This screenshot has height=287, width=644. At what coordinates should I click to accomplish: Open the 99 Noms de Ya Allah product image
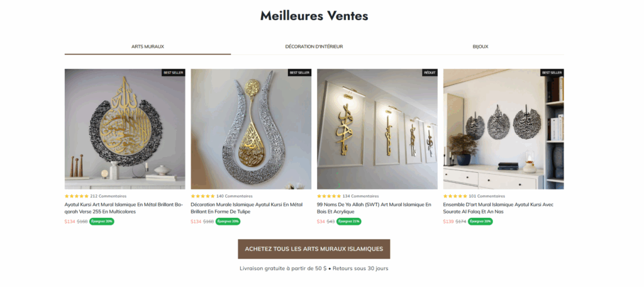(x=377, y=129)
